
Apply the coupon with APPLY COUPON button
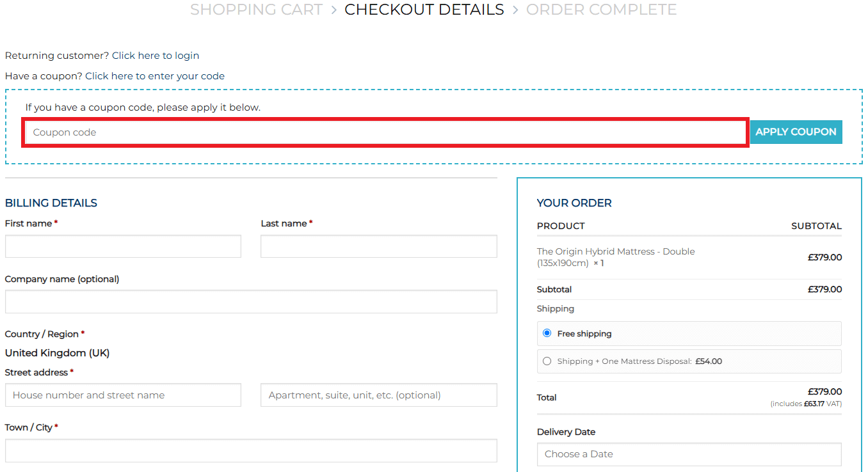pyautogui.click(x=796, y=132)
